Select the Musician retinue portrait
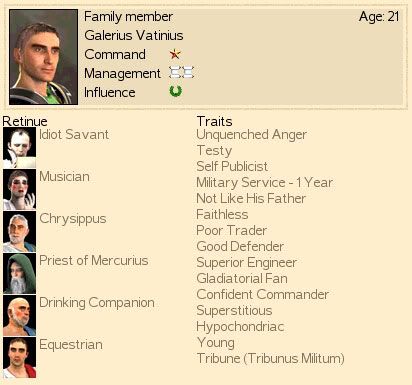412x385 pixels. coord(19,189)
